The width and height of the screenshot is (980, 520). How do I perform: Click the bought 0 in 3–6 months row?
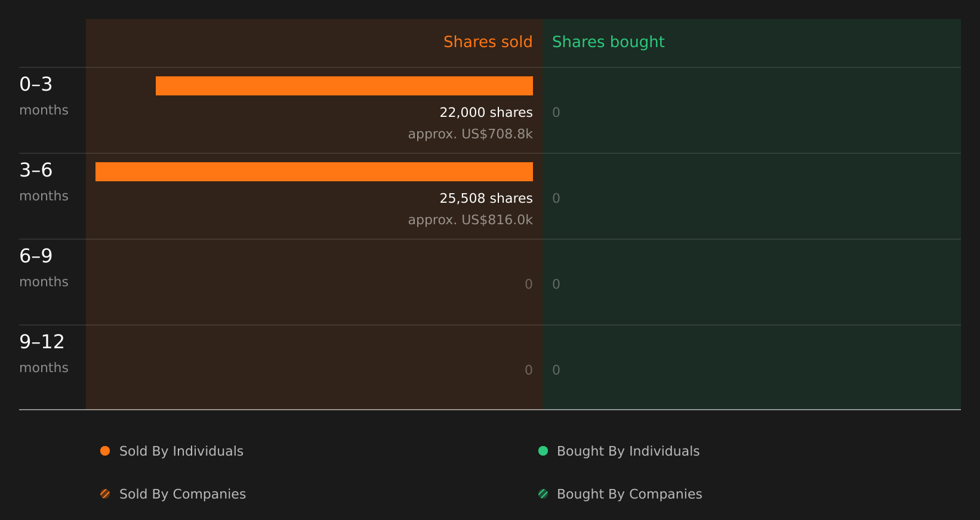coord(556,199)
